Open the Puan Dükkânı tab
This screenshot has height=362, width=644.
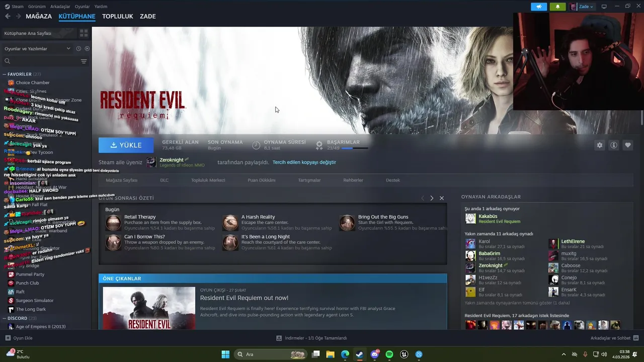[262, 180]
